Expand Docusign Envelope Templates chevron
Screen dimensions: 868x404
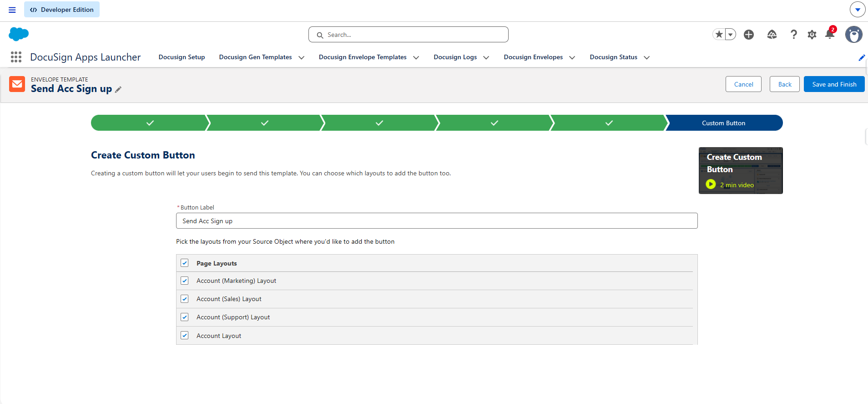tap(416, 57)
